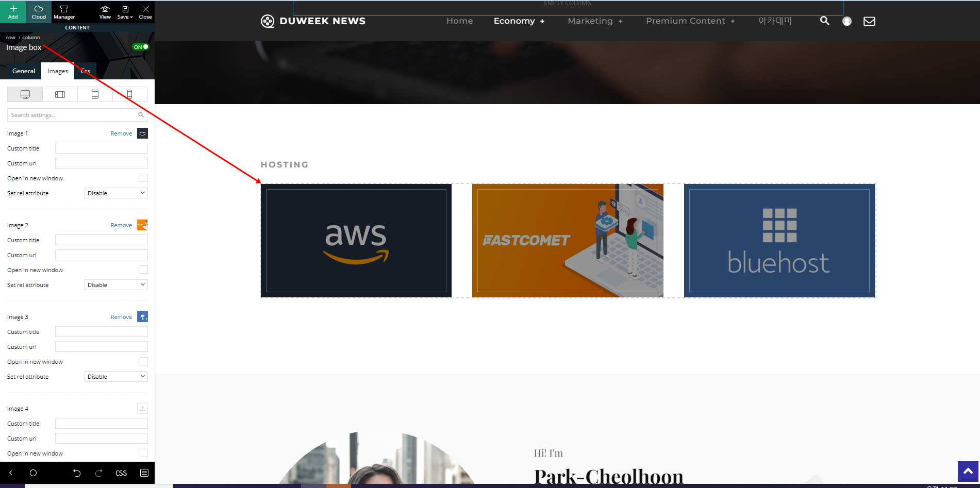Check Open in new window for Image 1
The image size is (980, 488).
[144, 178]
